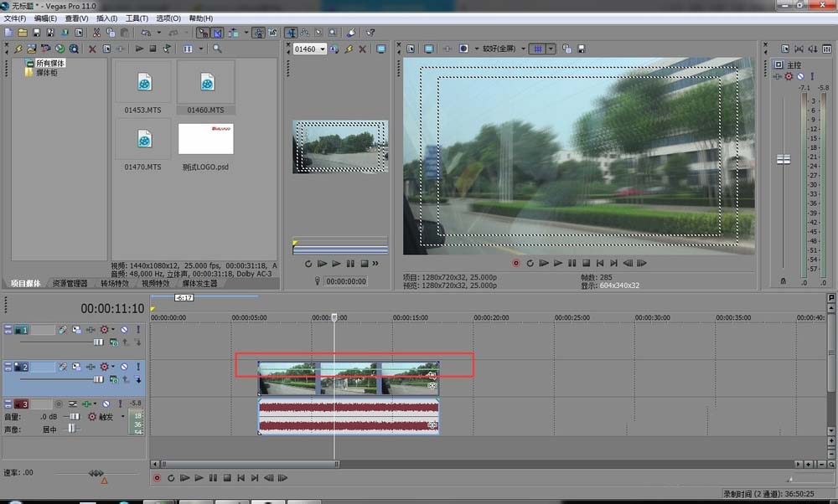The image size is (838, 504).
Task: Create a new project from main toolbar
Action: 8,33
